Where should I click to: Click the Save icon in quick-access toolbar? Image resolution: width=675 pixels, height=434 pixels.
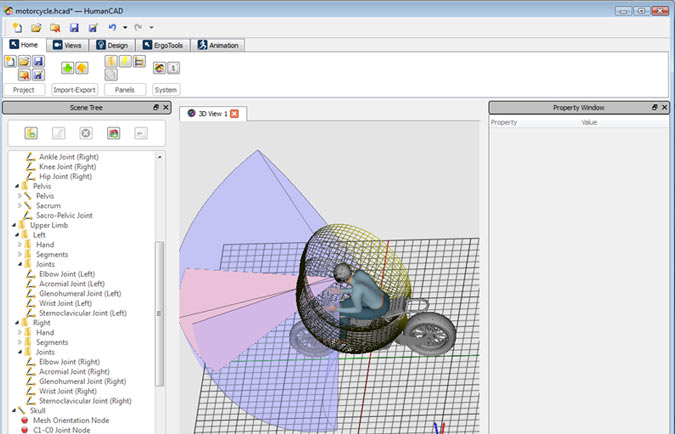point(74,28)
